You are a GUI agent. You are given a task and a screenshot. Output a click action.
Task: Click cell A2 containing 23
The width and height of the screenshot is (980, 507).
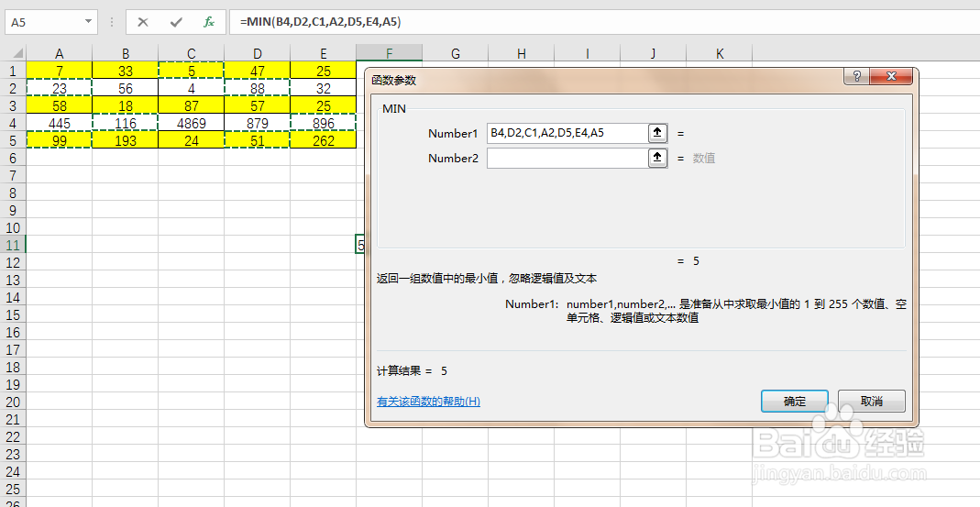tap(60, 88)
